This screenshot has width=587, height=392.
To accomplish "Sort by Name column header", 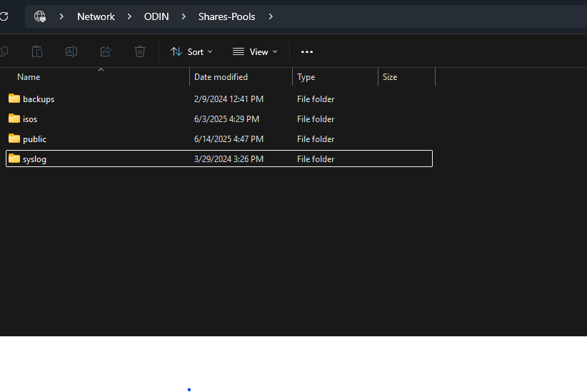I will 29,77.
